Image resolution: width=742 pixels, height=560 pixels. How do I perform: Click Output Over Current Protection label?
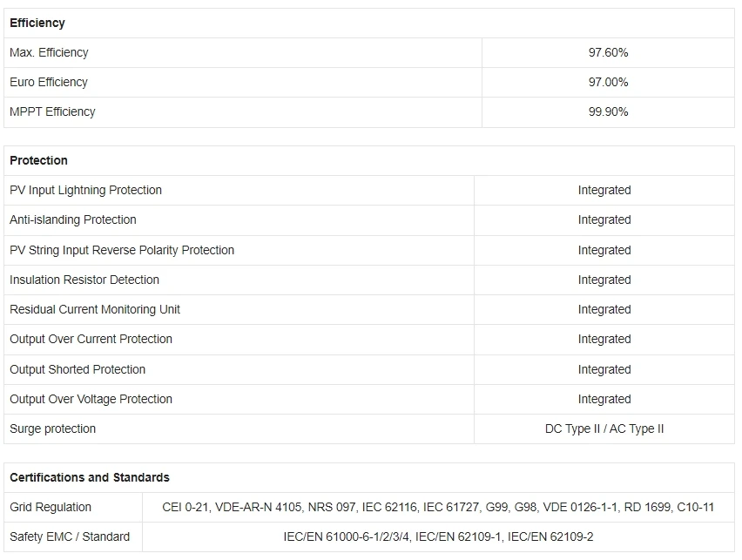tap(91, 339)
